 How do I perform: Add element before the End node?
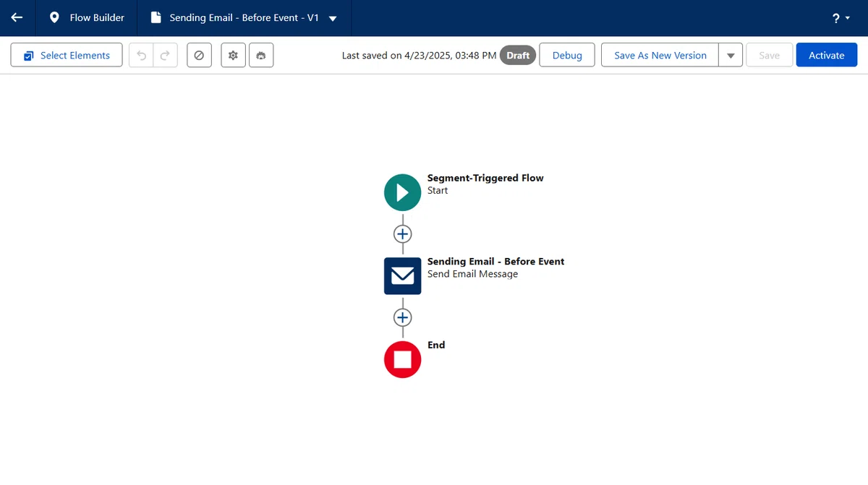tap(402, 317)
